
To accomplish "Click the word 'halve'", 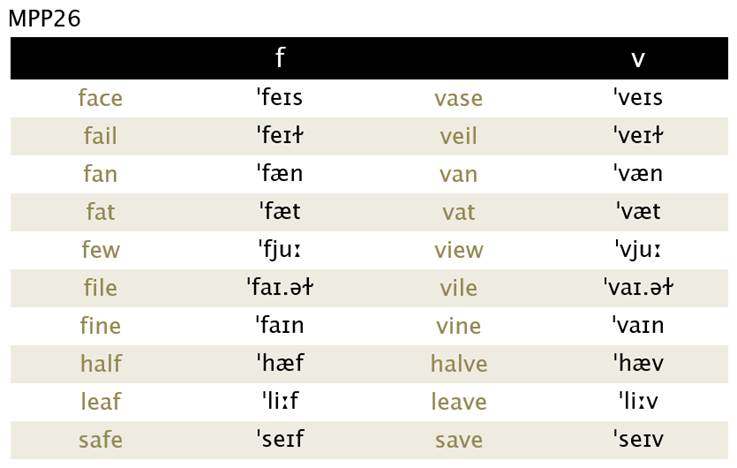I will pos(459,364).
